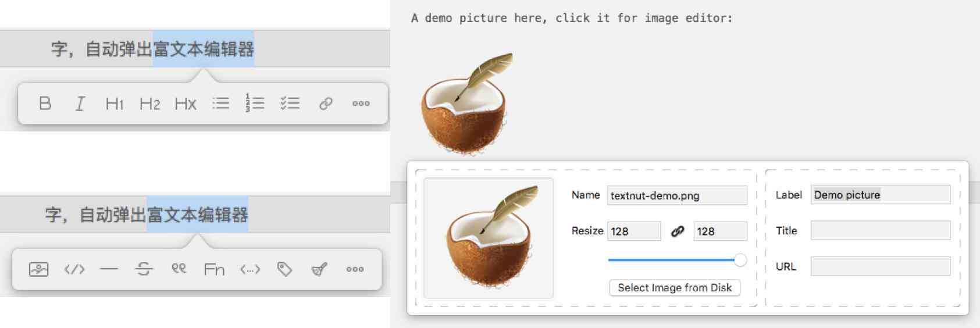Insert inline code with the </> icon
Screen dimensions: 980x328
tap(74, 269)
